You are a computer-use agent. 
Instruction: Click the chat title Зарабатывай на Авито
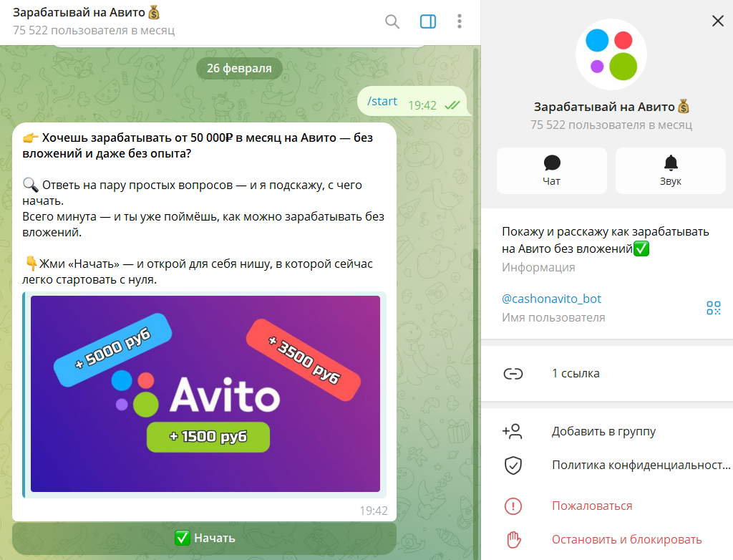[x=86, y=13]
